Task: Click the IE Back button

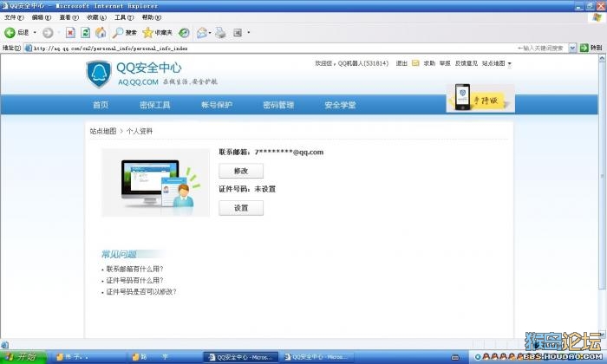Action: tap(16, 33)
